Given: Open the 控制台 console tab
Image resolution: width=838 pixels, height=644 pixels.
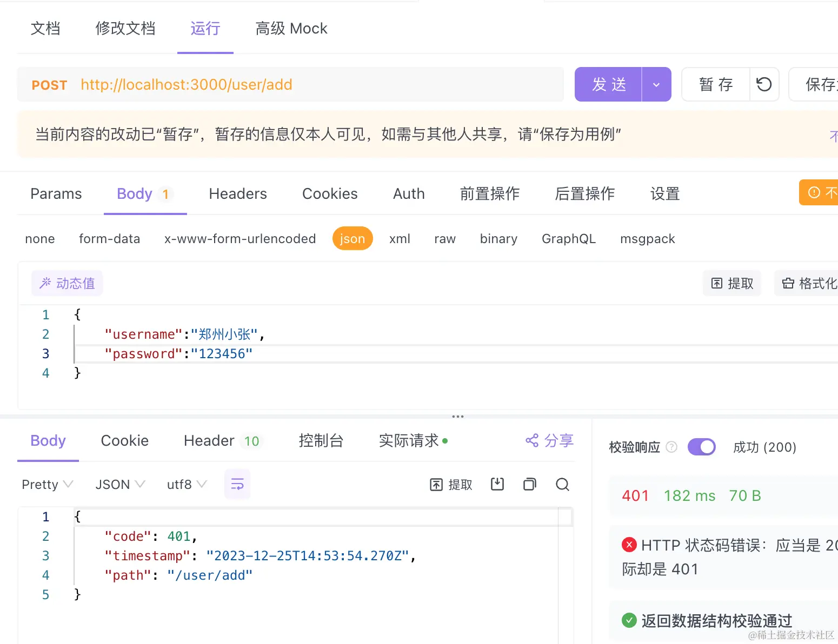Looking at the screenshot, I should coord(321,441).
